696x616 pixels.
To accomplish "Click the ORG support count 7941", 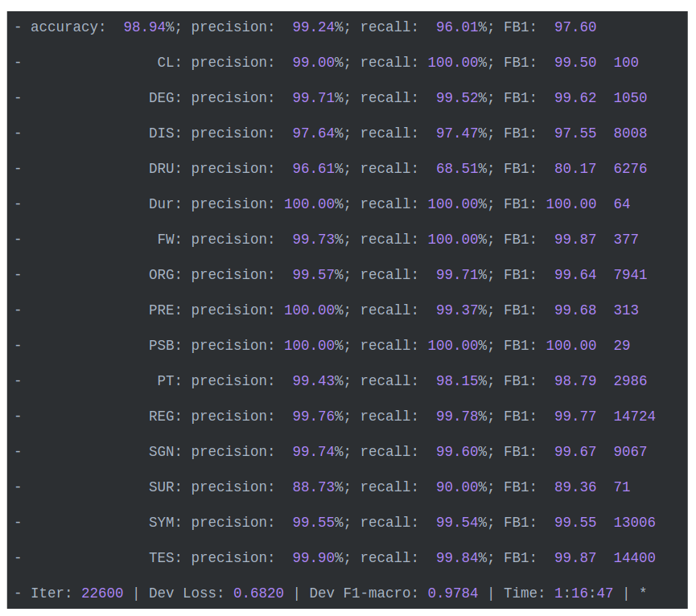I will [630, 275].
